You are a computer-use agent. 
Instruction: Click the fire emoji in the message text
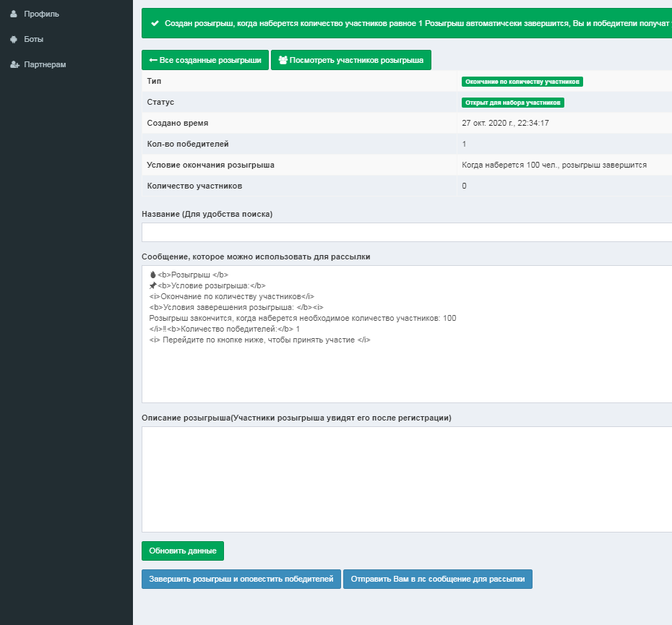pos(152,275)
